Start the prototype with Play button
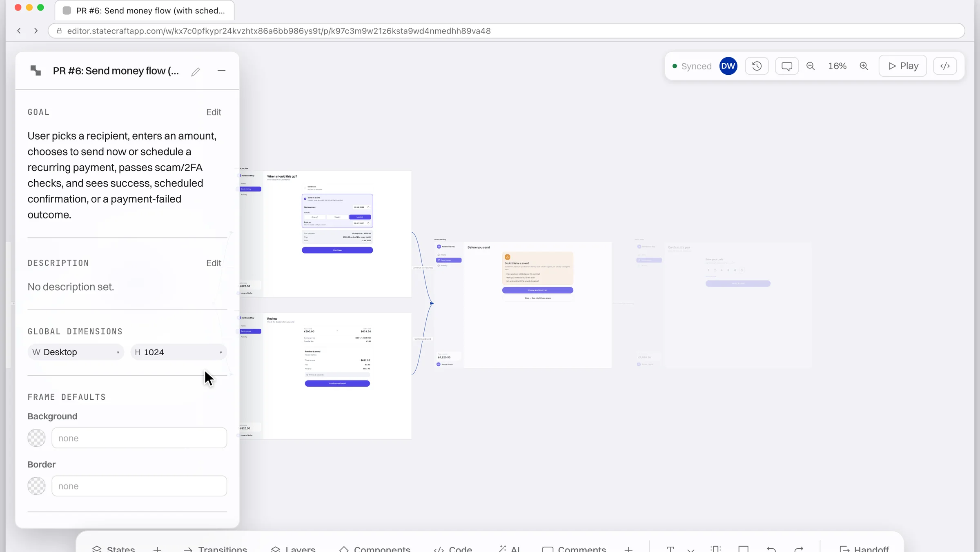Viewport: 980px width, 552px height. click(903, 66)
